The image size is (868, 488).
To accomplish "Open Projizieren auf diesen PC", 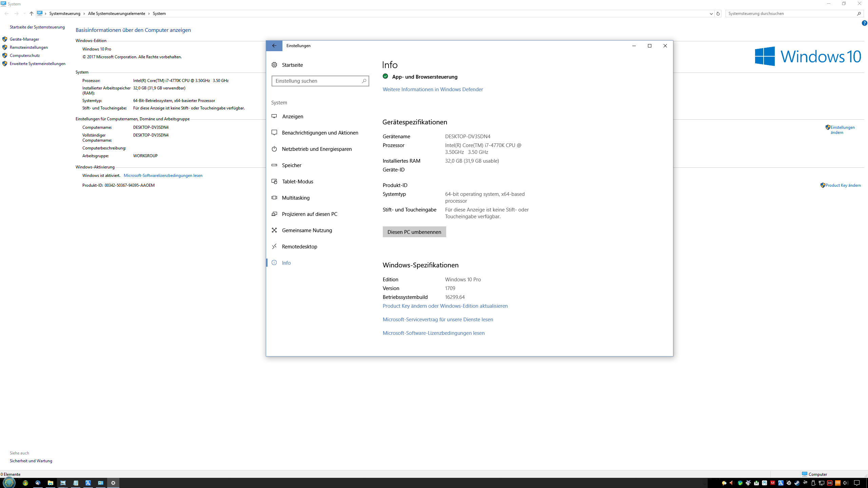I will (x=304, y=214).
